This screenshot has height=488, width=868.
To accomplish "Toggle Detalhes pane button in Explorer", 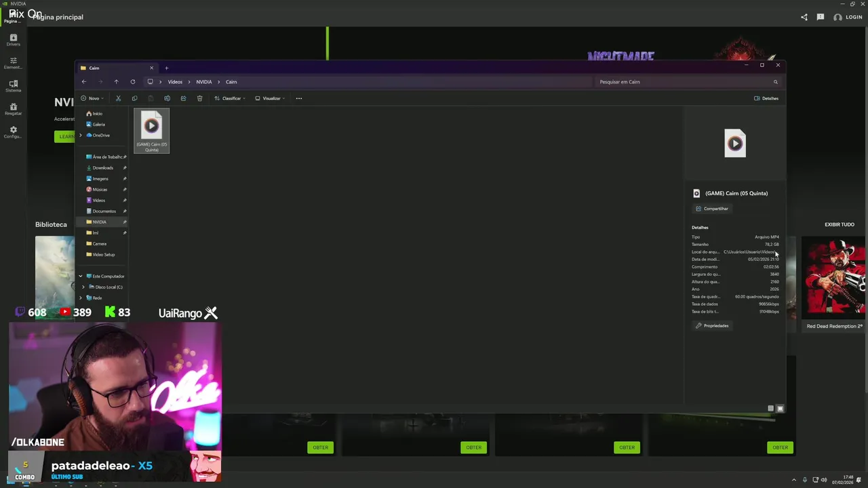I will click(766, 98).
